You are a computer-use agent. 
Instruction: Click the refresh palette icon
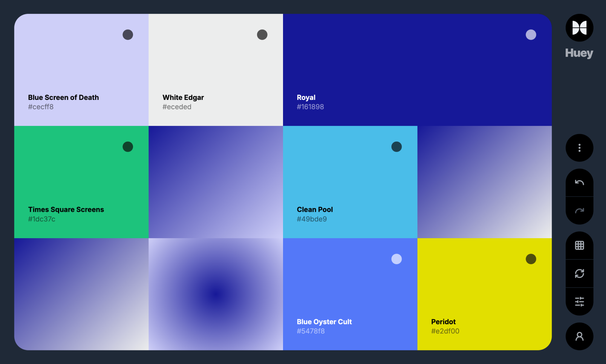[579, 274]
